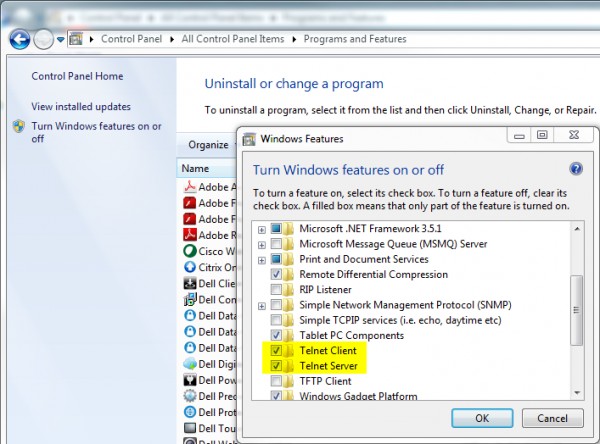Select the Dell Prec program icon
600x444 pixels.
(x=190, y=396)
